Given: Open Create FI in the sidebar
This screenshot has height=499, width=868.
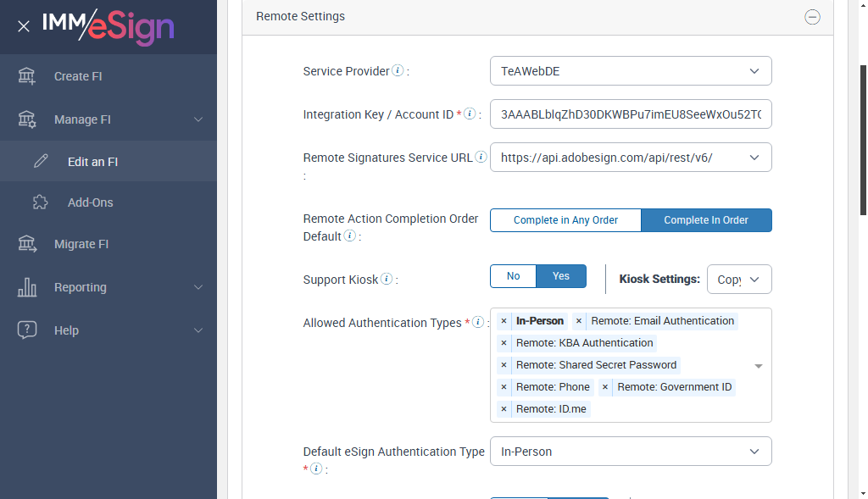Looking at the screenshot, I should click(x=78, y=76).
